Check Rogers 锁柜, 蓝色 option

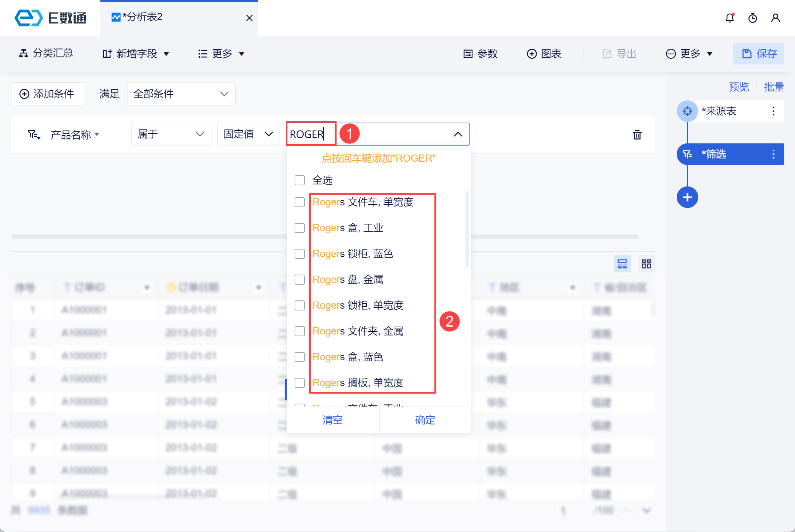[300, 254]
